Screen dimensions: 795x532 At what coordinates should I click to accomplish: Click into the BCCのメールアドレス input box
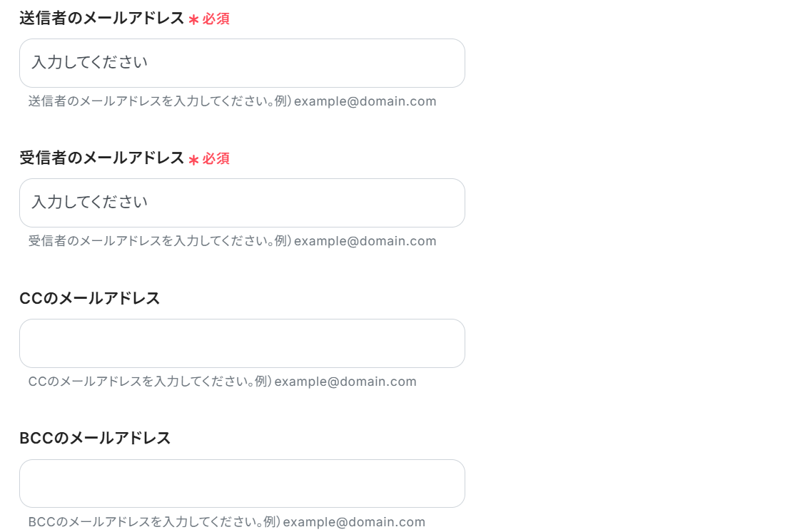(x=242, y=484)
